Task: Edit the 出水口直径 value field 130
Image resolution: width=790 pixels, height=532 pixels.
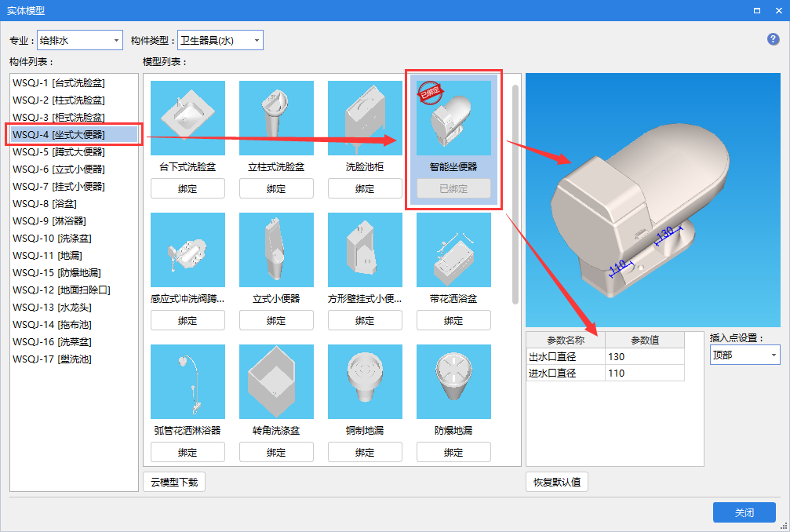Action: click(643, 357)
